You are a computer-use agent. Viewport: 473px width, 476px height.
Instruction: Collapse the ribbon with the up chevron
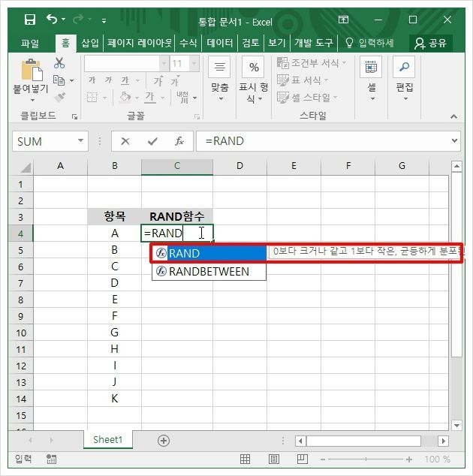tap(453, 116)
